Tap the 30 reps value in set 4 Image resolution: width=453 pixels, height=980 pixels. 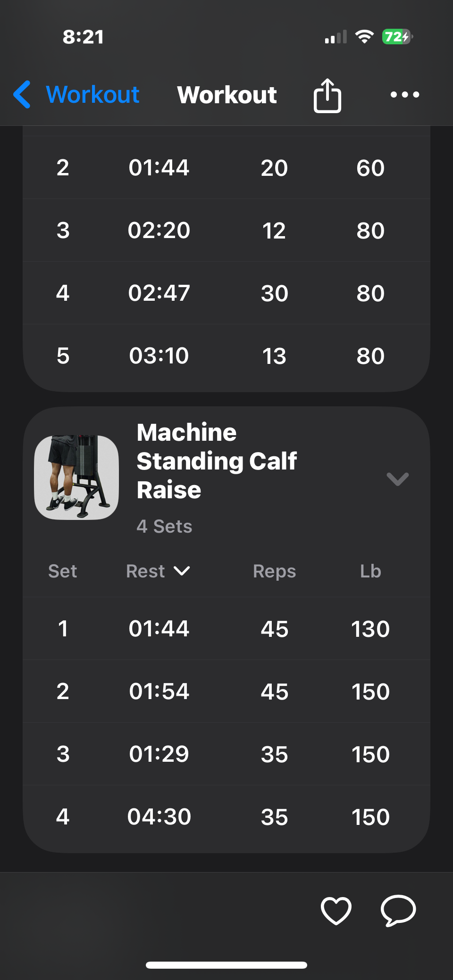[x=274, y=293]
